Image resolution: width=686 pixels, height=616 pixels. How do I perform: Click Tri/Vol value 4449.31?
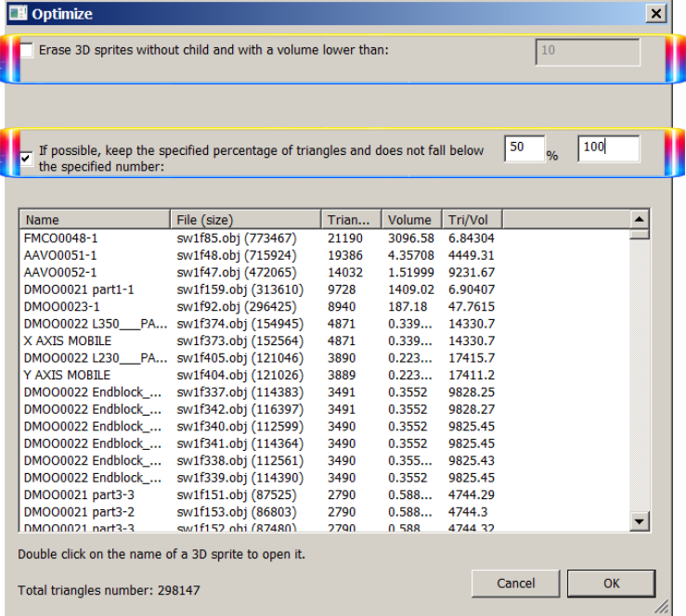pos(472,255)
